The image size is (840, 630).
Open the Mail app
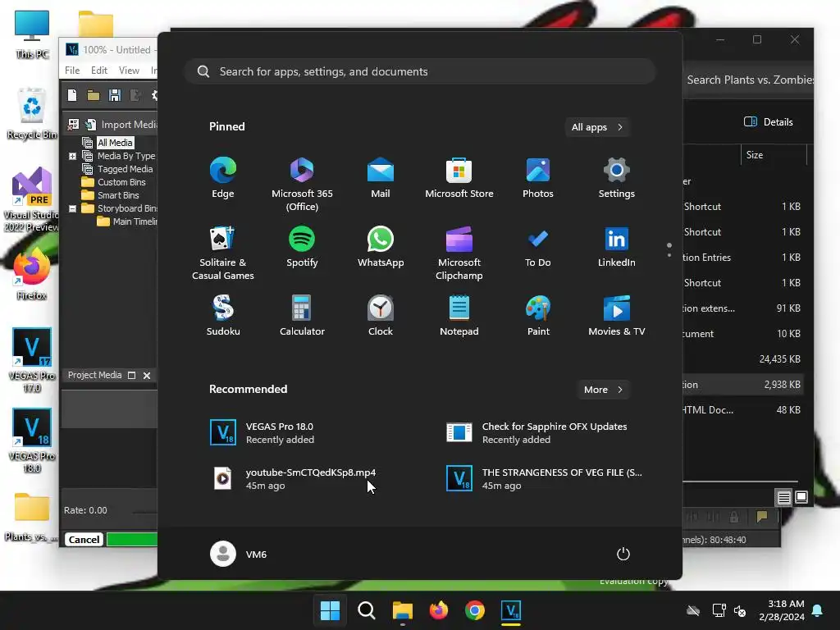pyautogui.click(x=381, y=178)
